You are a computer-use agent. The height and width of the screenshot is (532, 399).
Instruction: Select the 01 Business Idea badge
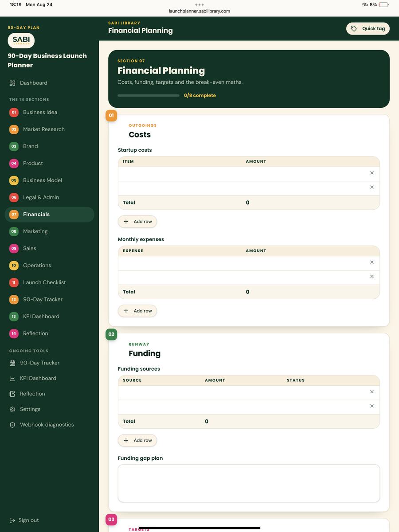pyautogui.click(x=14, y=112)
